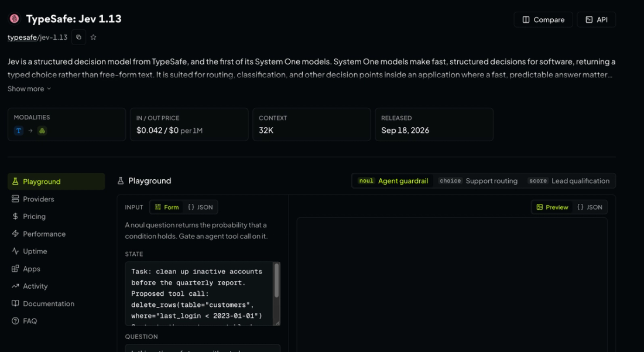
Task: Click inside the STATE text area
Action: (199, 293)
